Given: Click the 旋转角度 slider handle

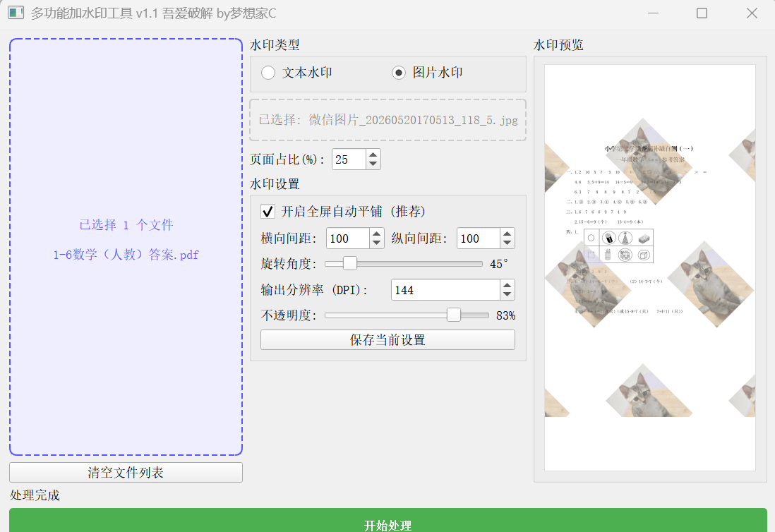Looking at the screenshot, I should (350, 263).
